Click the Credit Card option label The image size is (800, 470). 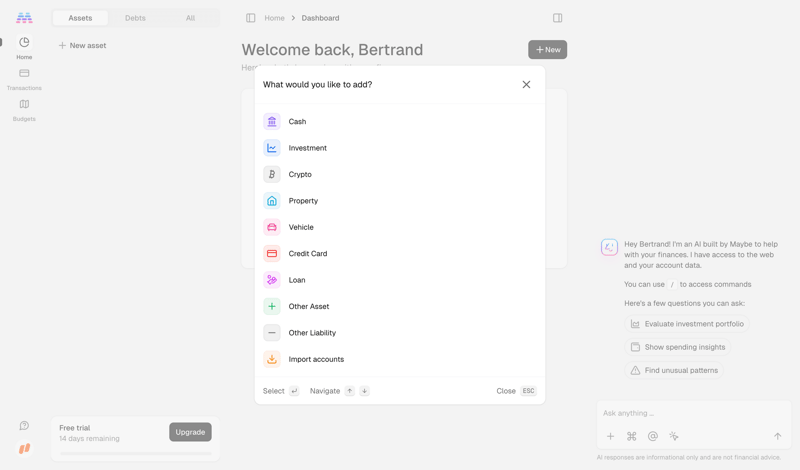pos(308,254)
